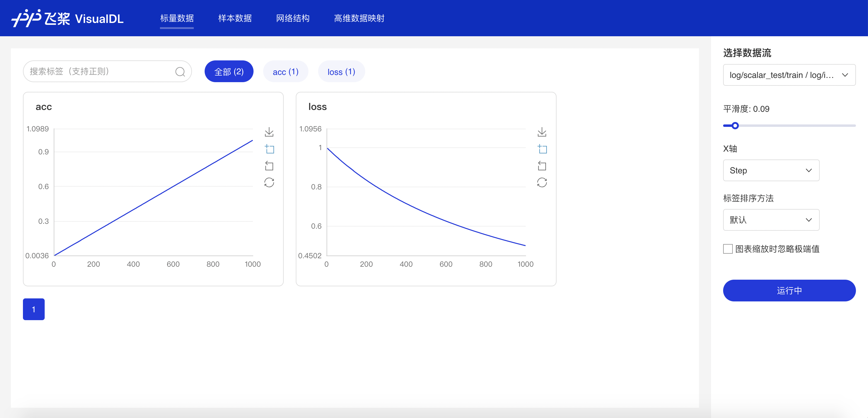Open the tag sorting method dropdown
Viewport: 868px width, 418px height.
[x=771, y=220]
